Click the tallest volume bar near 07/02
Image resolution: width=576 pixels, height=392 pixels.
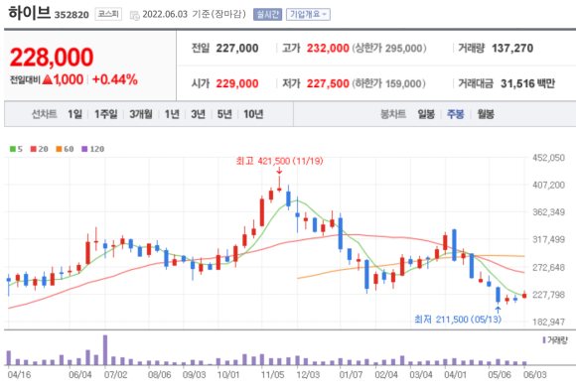pyautogui.click(x=105, y=349)
